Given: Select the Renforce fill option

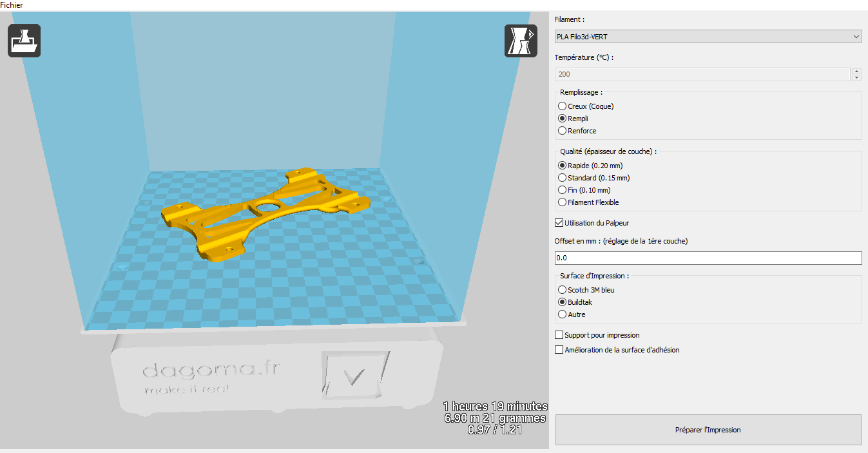Looking at the screenshot, I should click(x=577, y=131).
